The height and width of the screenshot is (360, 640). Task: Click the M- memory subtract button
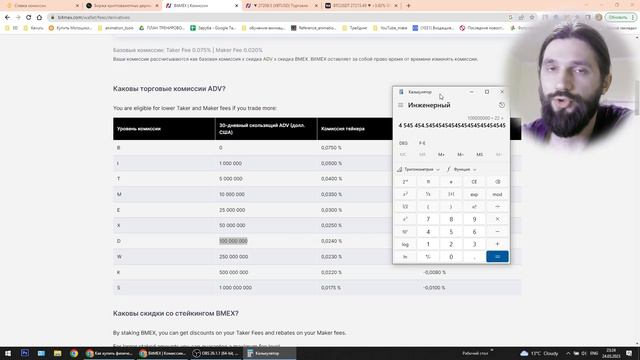(x=460, y=155)
